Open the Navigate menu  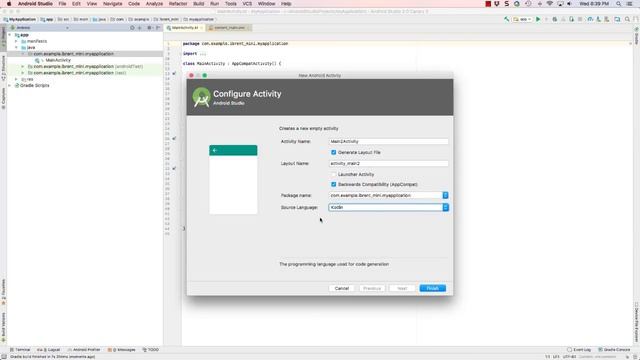[112, 4]
